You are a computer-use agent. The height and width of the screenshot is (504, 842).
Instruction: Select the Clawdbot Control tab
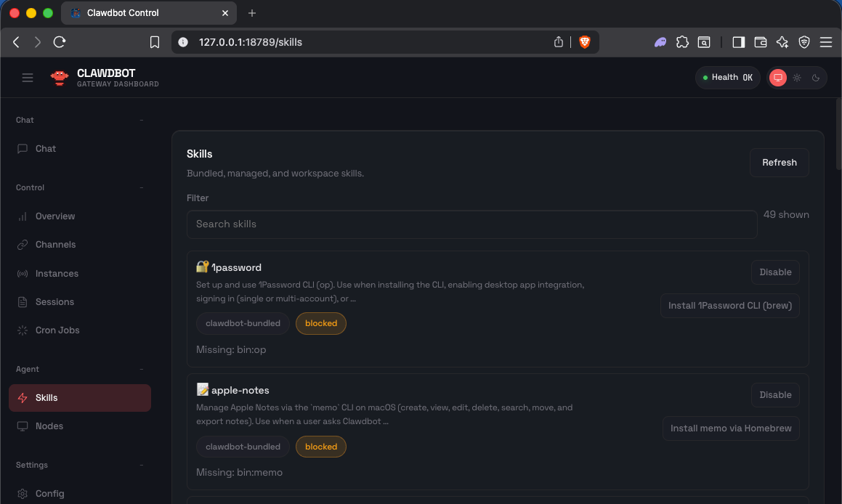point(149,13)
